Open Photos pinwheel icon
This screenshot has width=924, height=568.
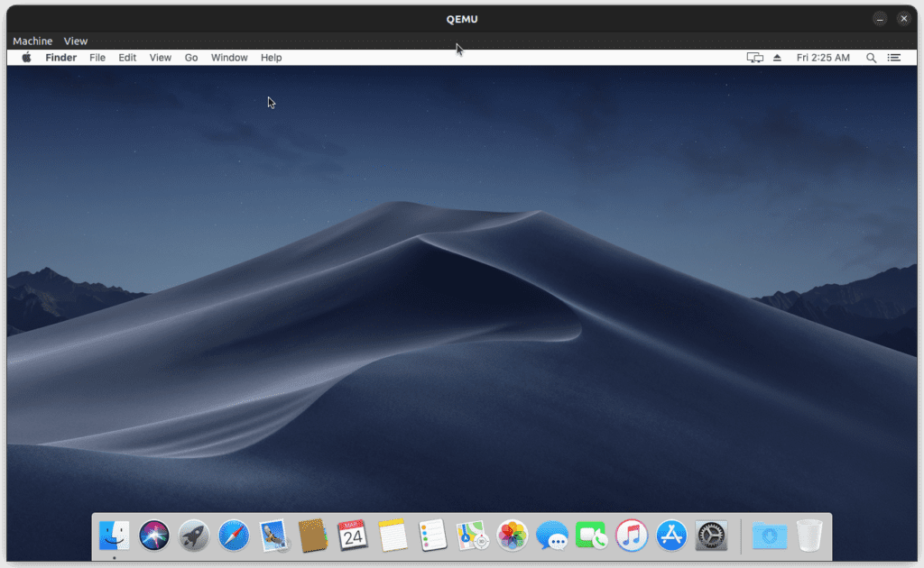point(513,536)
